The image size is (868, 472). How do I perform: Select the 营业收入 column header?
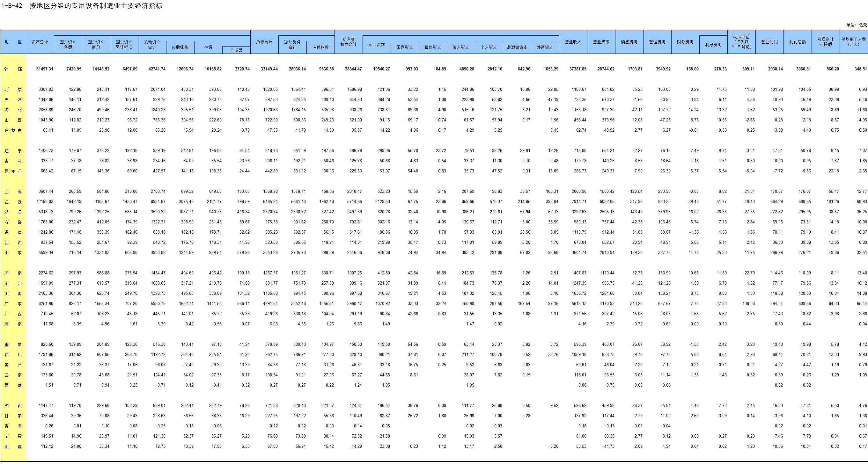click(573, 42)
